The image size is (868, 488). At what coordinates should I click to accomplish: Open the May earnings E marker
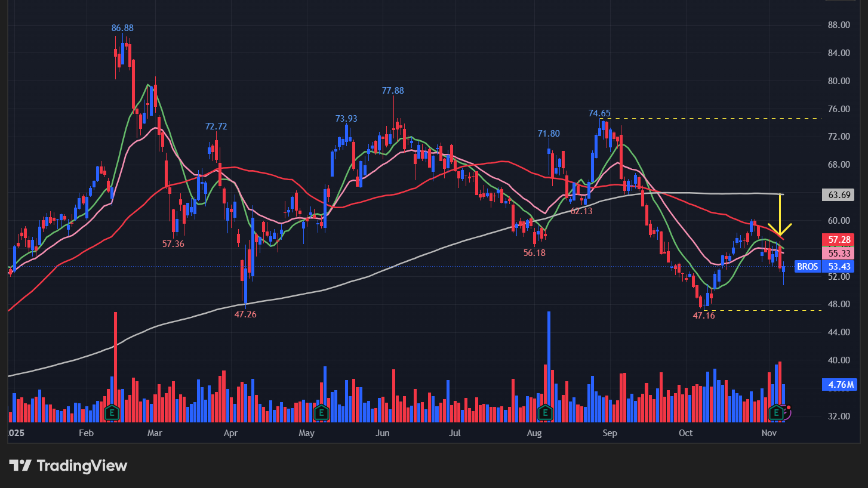tap(321, 412)
